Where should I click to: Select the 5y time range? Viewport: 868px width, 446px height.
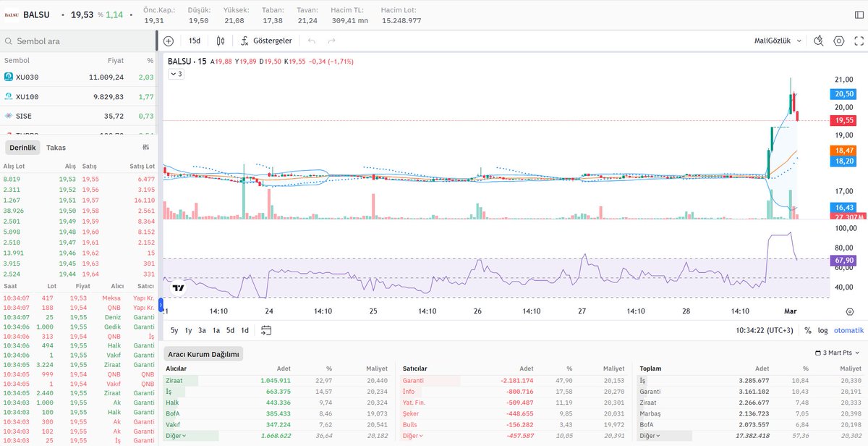tap(175, 330)
